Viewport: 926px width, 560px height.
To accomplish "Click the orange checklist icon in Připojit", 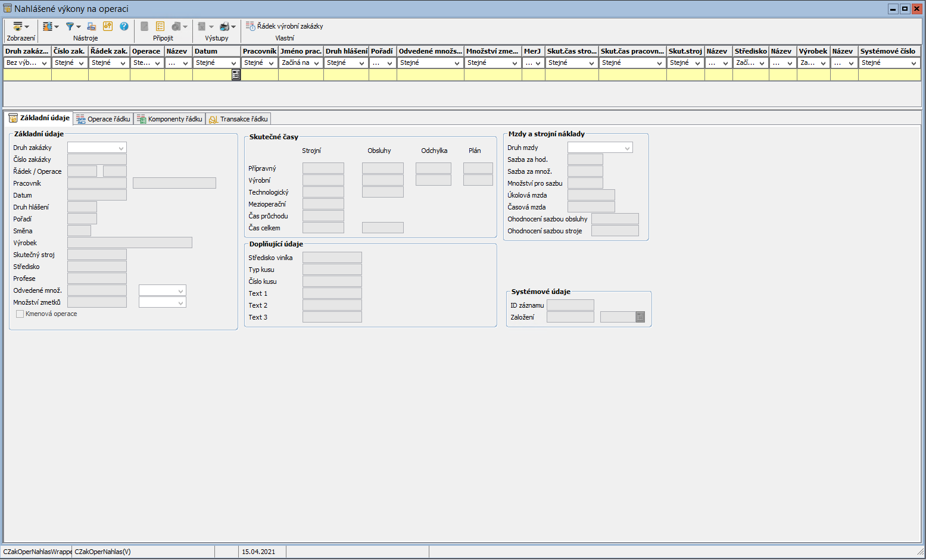I will point(160,26).
